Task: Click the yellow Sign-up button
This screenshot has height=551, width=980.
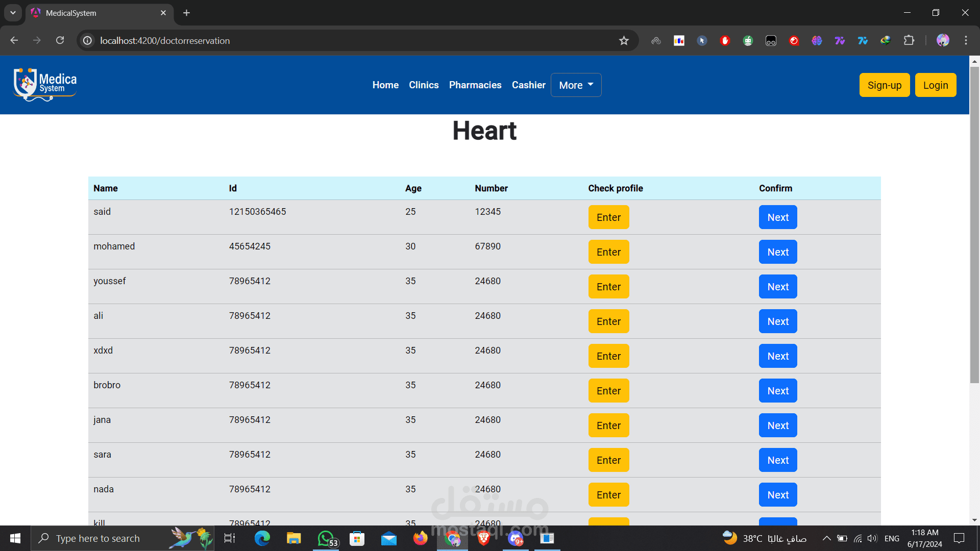Action: 884,85
